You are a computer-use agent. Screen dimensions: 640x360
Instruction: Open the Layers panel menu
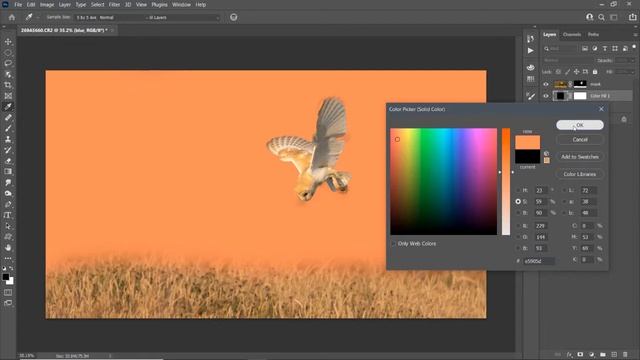coord(635,35)
